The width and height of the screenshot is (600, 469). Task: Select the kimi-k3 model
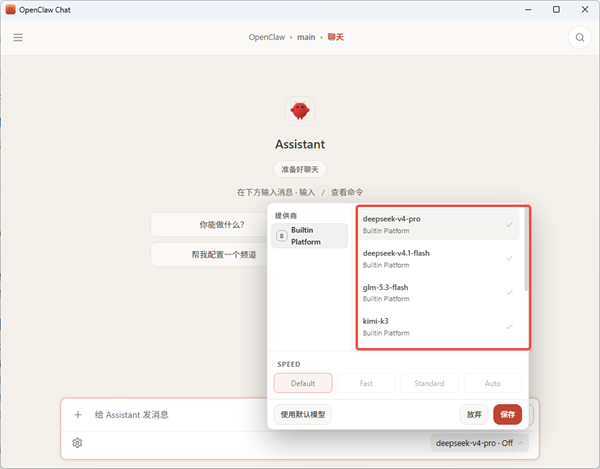coord(439,327)
